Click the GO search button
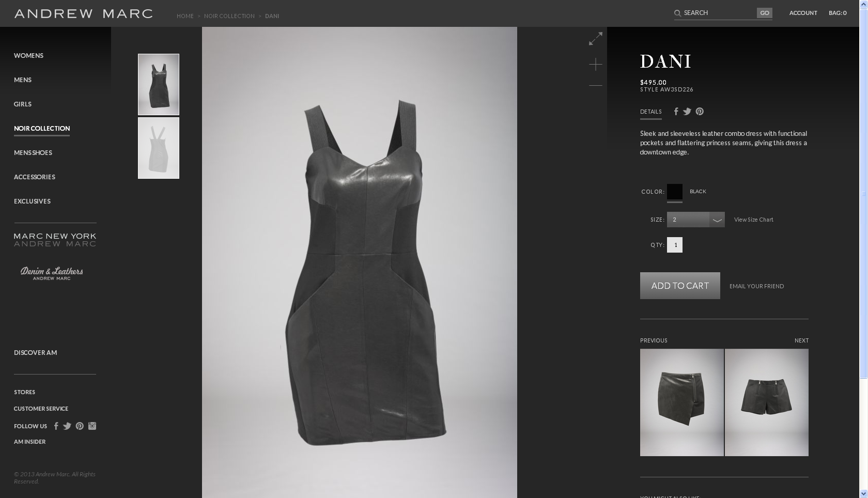Image resolution: width=868 pixels, height=498 pixels. (765, 13)
